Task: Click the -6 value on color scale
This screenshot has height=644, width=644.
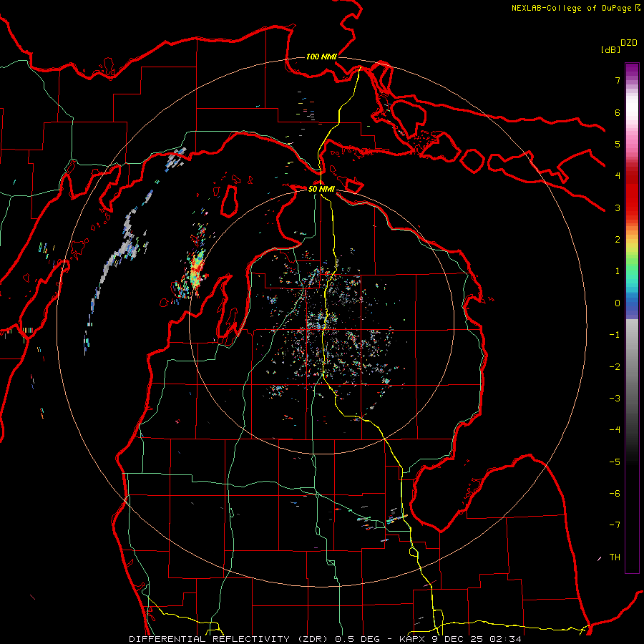Action: (x=615, y=494)
